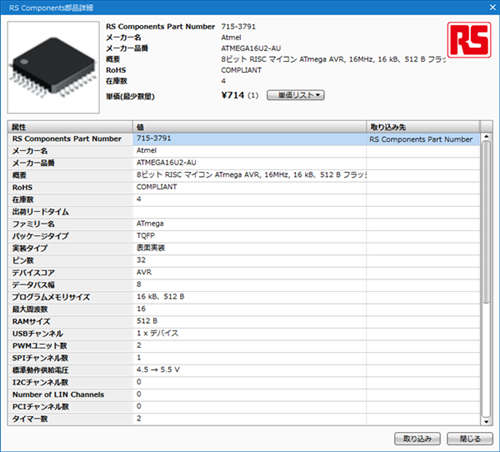Select the I2Cチャンネル数 row

[x=244, y=382]
